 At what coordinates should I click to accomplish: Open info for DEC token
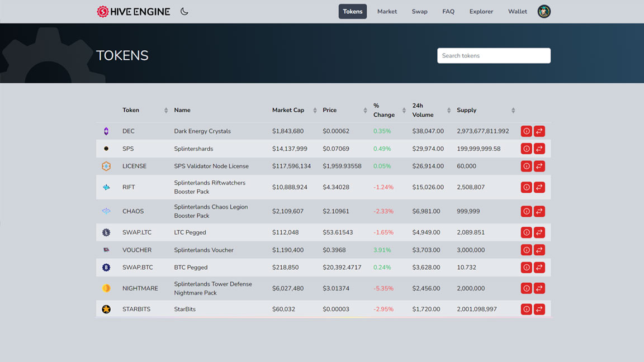(526, 131)
